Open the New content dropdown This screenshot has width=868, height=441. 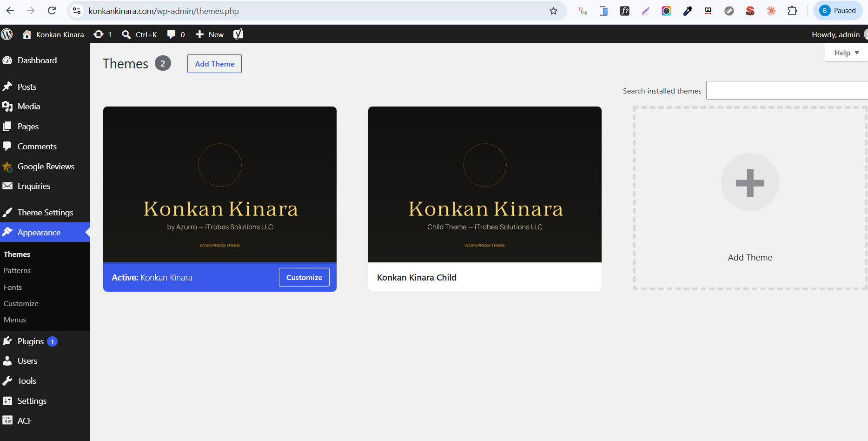pyautogui.click(x=210, y=34)
